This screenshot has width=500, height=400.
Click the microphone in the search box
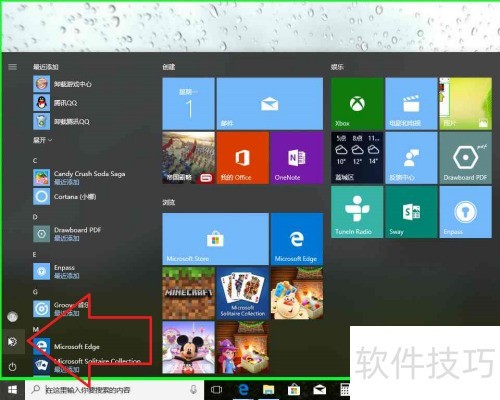tap(193, 390)
